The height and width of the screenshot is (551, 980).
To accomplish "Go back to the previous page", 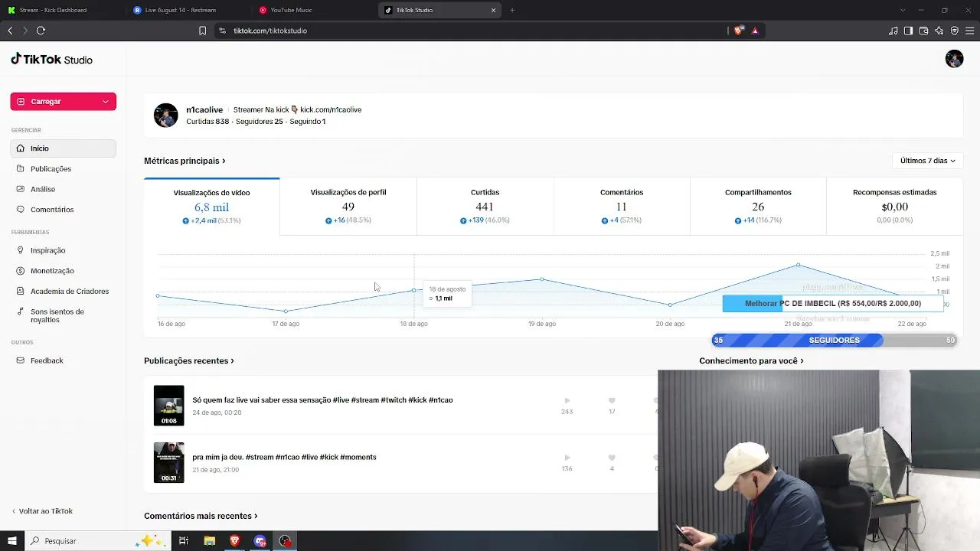I will coord(10,31).
